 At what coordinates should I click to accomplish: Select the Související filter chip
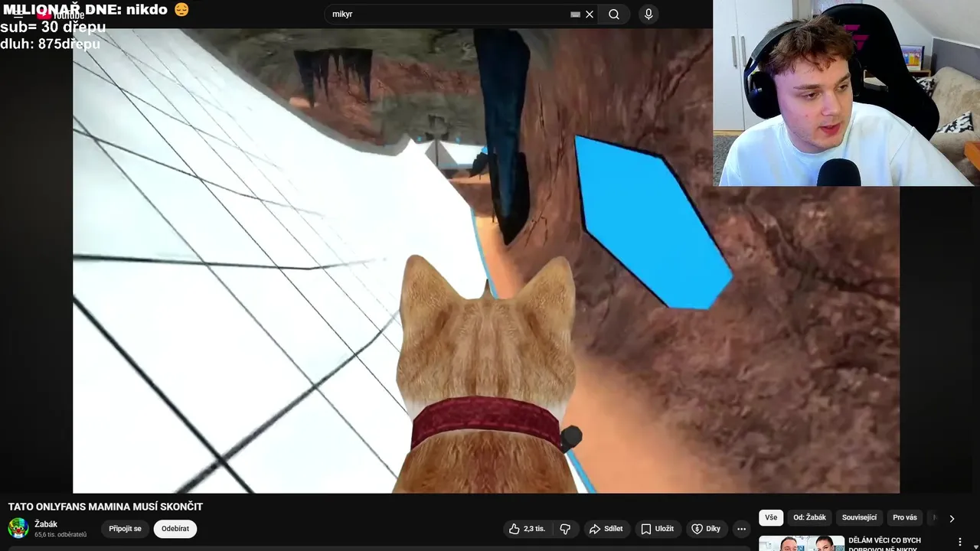859,518
